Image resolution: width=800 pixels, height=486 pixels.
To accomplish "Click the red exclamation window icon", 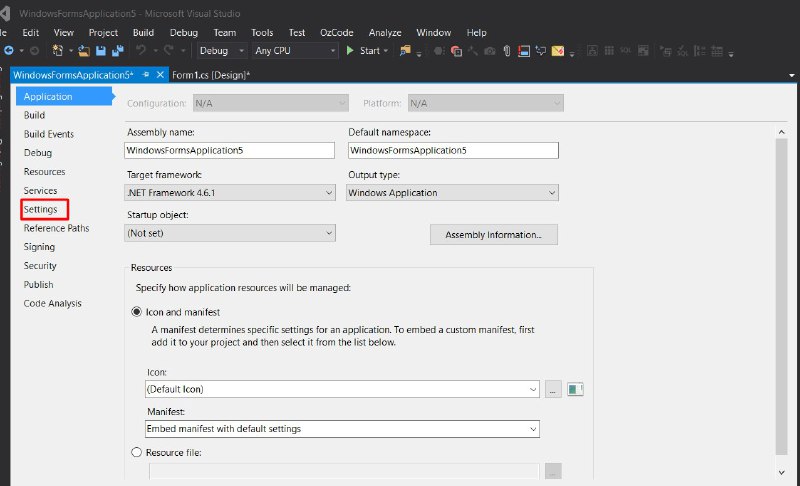I will coord(524,51).
